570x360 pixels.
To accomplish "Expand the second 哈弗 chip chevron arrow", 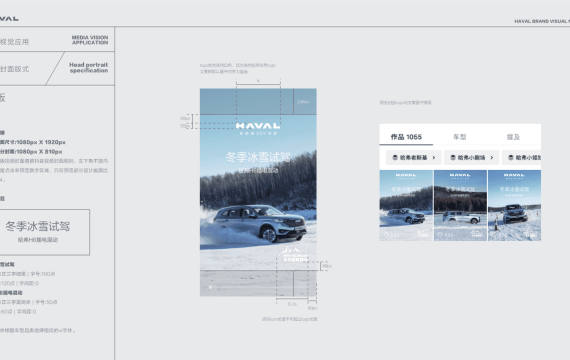I will coord(491,157).
